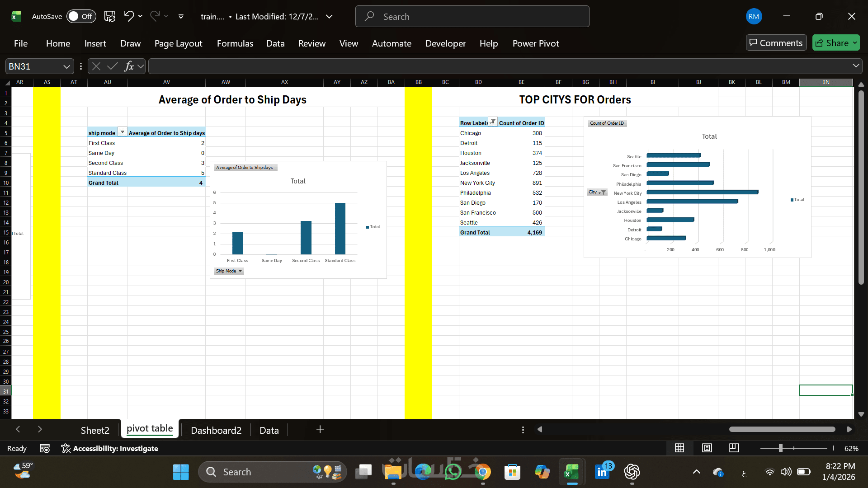Viewport: 868px width, 488px height.
Task: Toggle the Row Labels filter button
Action: click(493, 122)
